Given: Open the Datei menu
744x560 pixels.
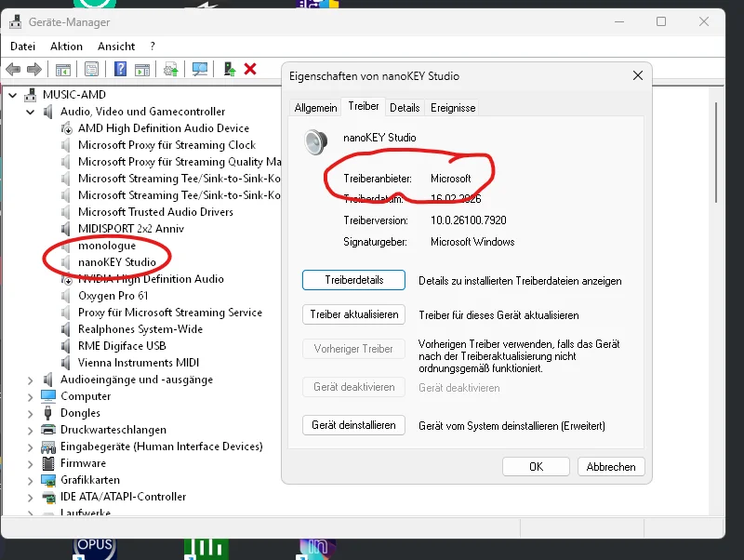Looking at the screenshot, I should click(22, 46).
